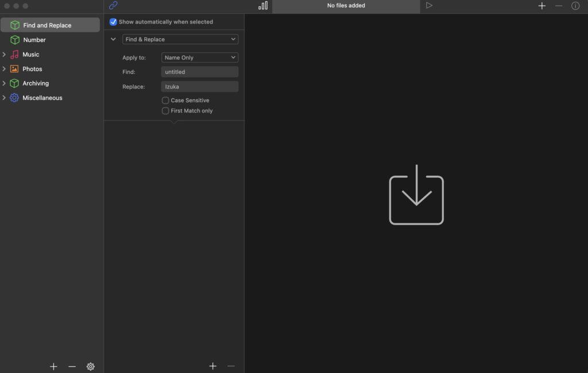
Task: Add a new action step with plus
Action: pyautogui.click(x=212, y=366)
